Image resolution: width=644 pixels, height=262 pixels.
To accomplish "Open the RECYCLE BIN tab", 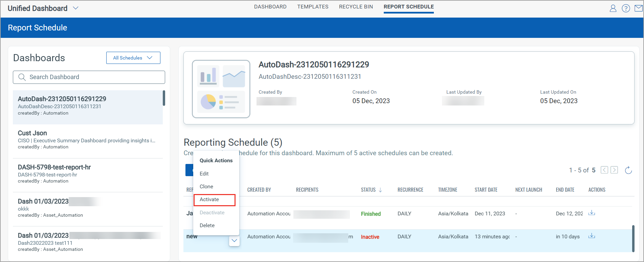I will [x=356, y=7].
